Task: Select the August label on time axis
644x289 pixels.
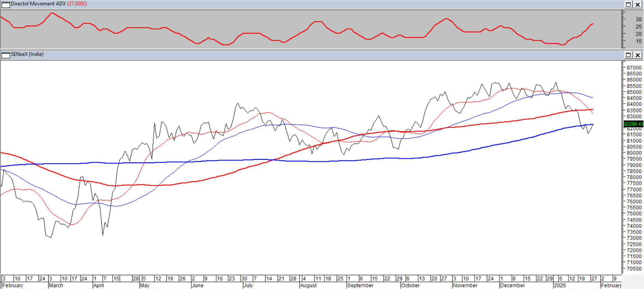Action: (308, 286)
